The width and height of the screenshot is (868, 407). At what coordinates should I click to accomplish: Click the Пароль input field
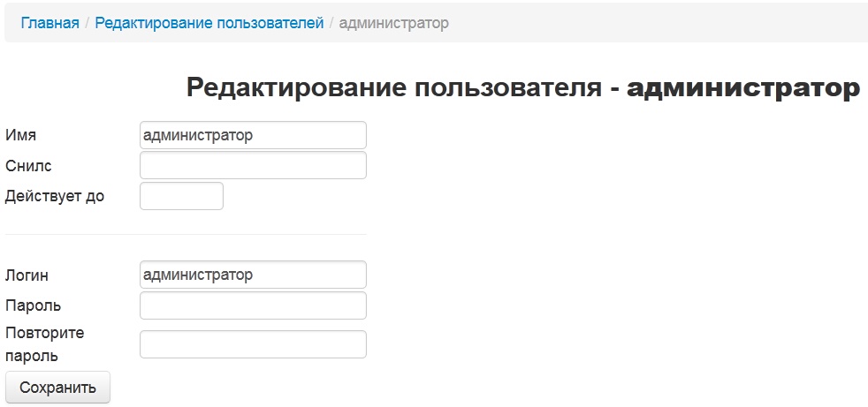[x=253, y=305]
